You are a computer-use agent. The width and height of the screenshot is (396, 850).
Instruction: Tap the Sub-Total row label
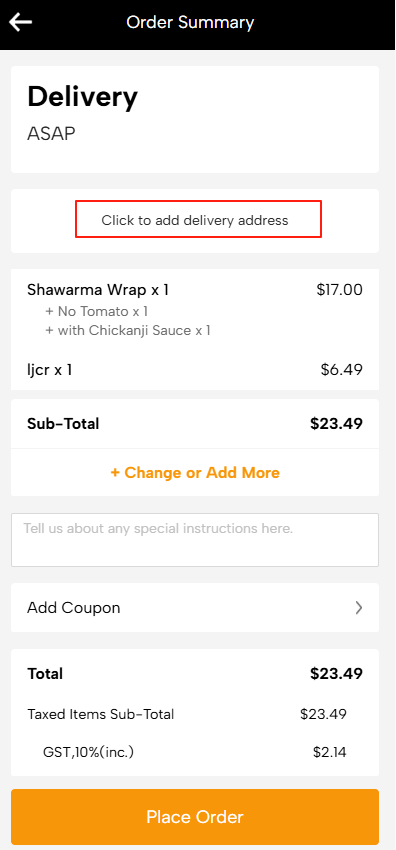pyautogui.click(x=63, y=424)
